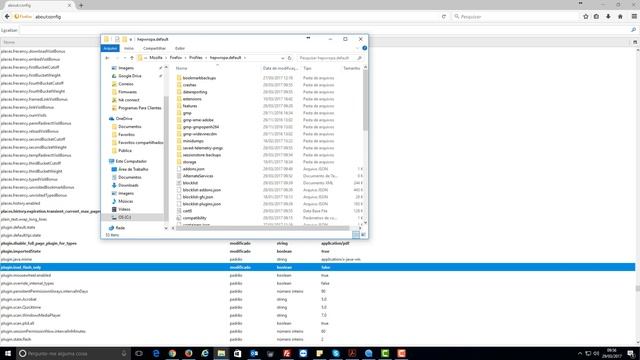Open OneDrive in the navigation pane
This screenshot has height=360, width=640.
tap(124, 118)
